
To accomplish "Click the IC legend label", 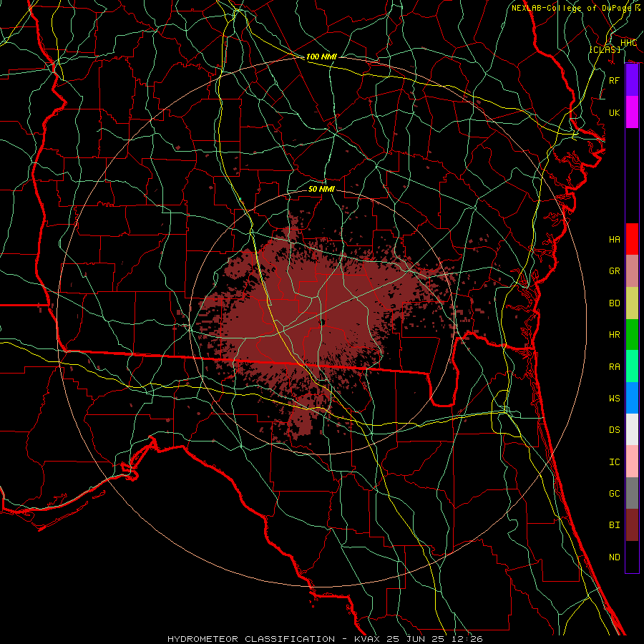I will [615, 462].
